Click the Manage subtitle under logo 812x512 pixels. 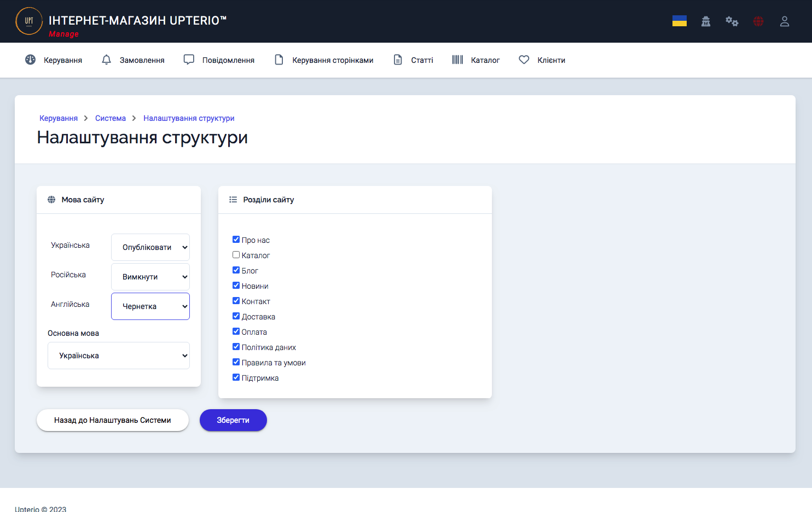63,34
